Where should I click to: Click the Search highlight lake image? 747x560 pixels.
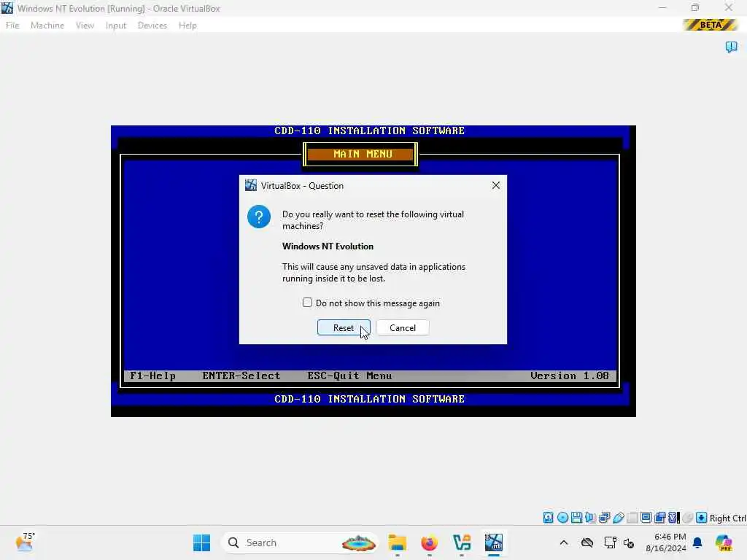(359, 542)
